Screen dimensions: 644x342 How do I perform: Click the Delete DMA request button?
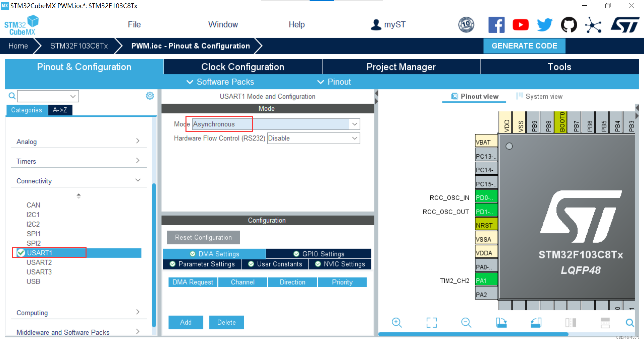pyautogui.click(x=226, y=322)
